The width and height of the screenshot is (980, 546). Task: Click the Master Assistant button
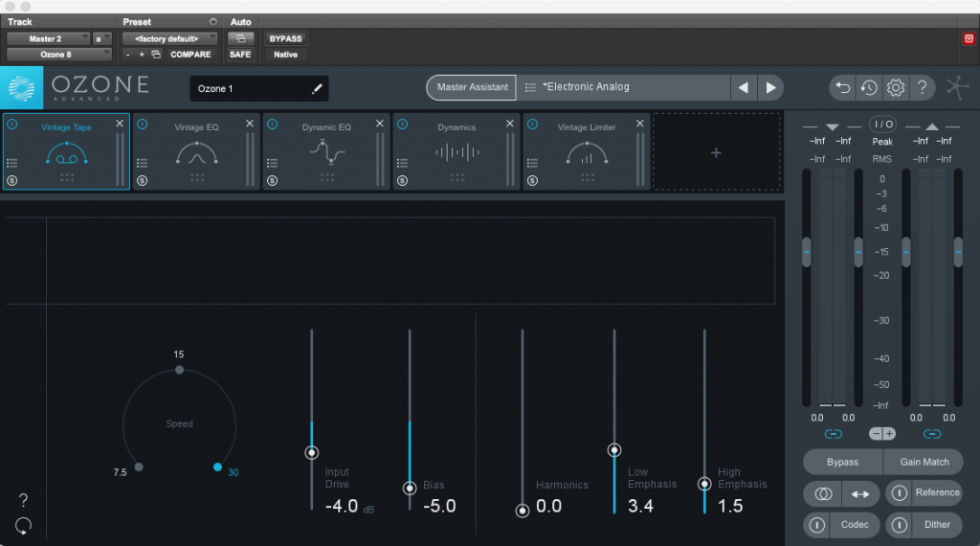(472, 87)
